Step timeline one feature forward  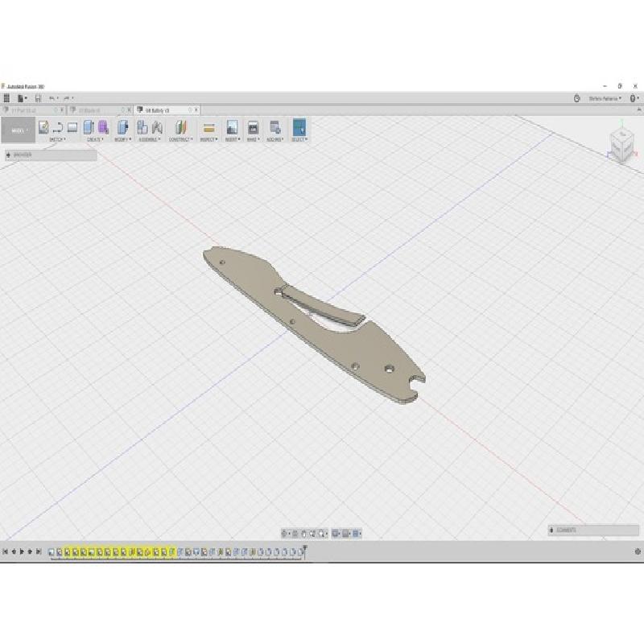click(x=30, y=551)
